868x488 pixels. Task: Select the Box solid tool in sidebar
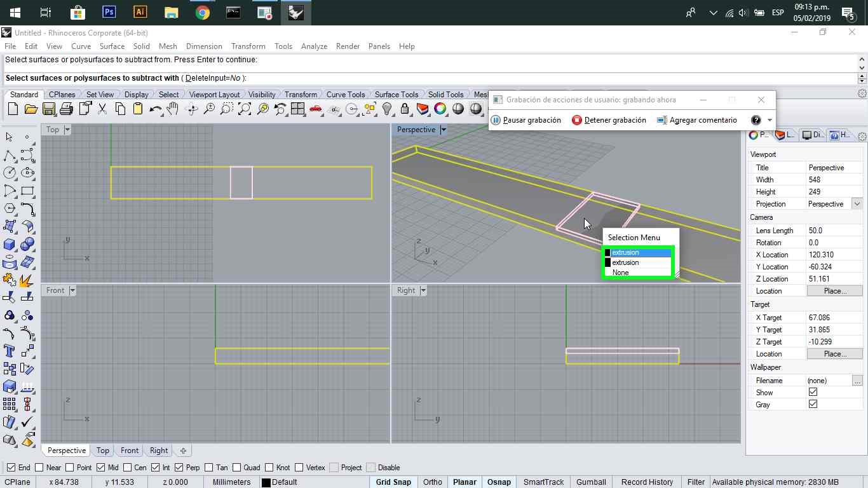[10, 244]
